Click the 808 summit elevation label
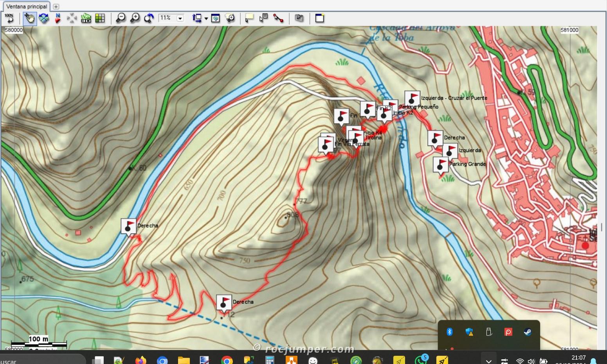The image size is (607, 364). pyautogui.click(x=293, y=215)
